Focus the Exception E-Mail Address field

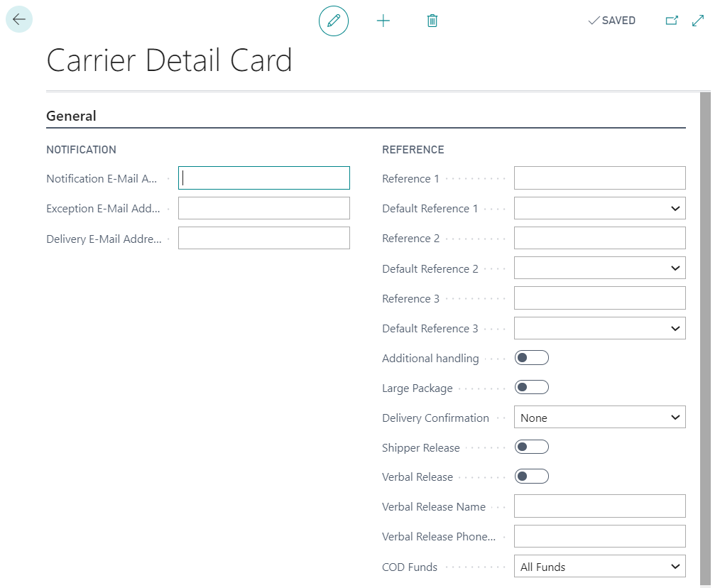[263, 208]
